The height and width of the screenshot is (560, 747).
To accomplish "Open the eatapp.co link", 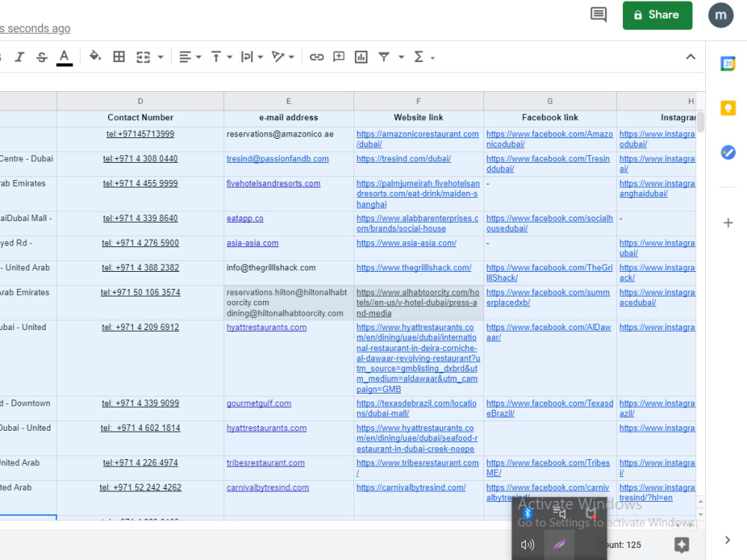I will coord(245,219).
